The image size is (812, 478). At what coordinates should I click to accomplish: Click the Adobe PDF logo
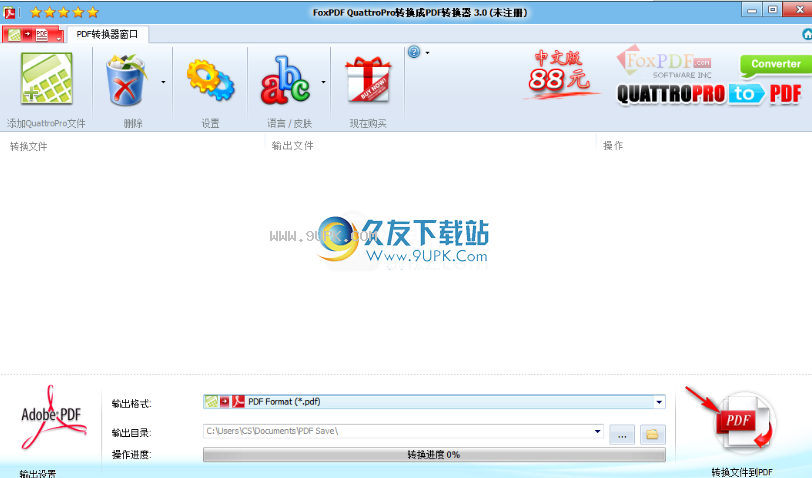(x=52, y=417)
